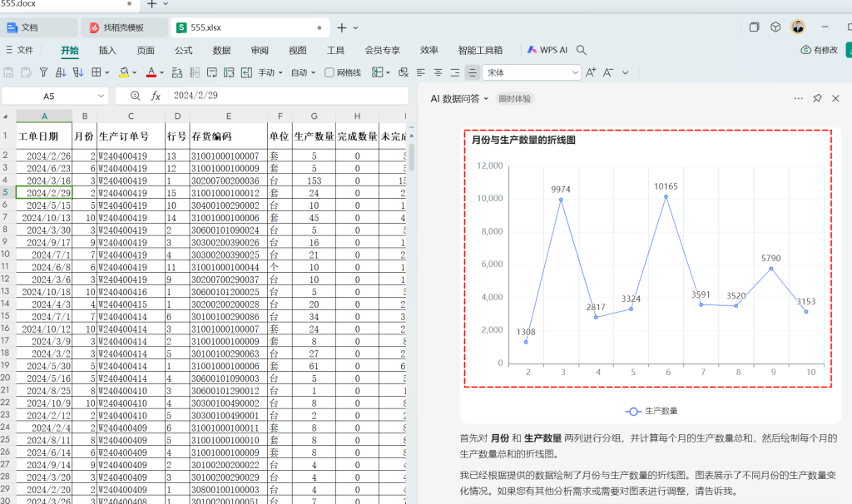Open the fill color dropdown arrow
The image size is (852, 504).
tap(134, 72)
